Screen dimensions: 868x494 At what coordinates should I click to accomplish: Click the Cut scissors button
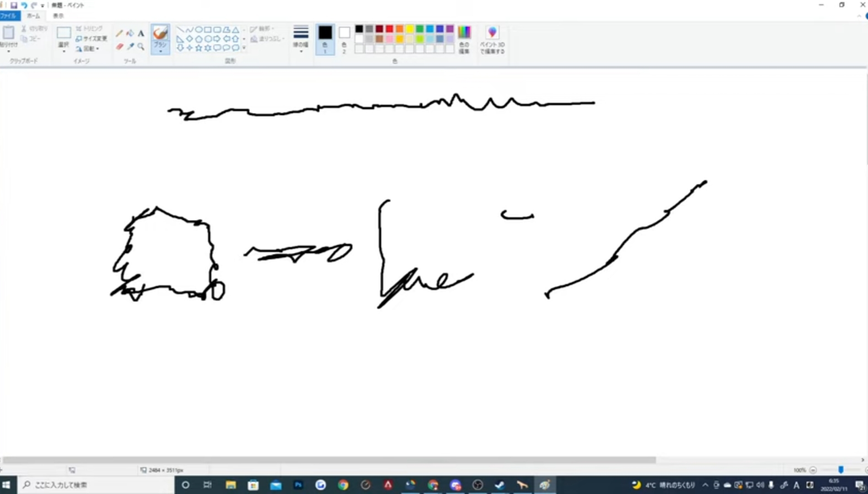pos(35,28)
